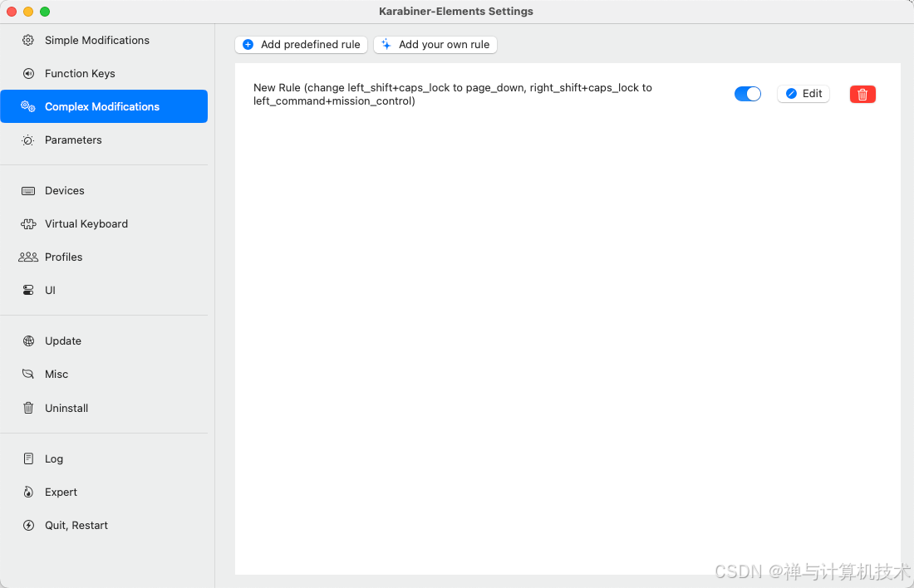This screenshot has width=914, height=588.
Task: Delete the New Rule with the red trash button
Action: point(862,94)
